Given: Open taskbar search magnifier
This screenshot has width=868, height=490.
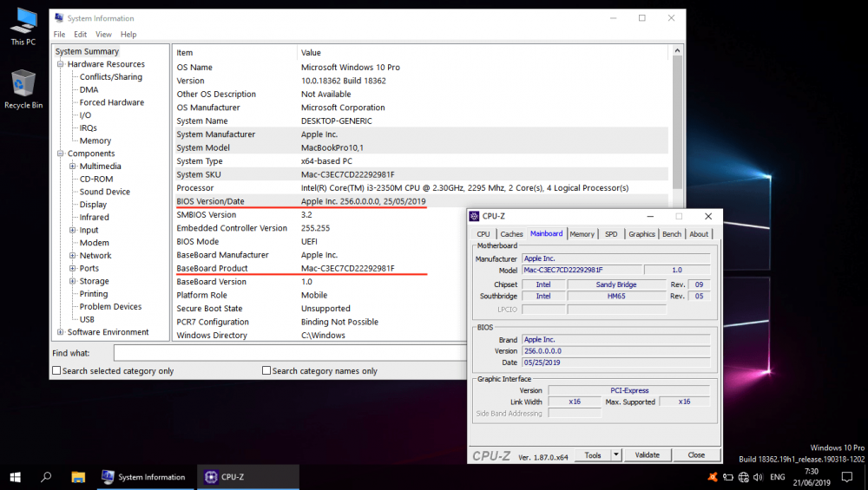Looking at the screenshot, I should point(47,477).
